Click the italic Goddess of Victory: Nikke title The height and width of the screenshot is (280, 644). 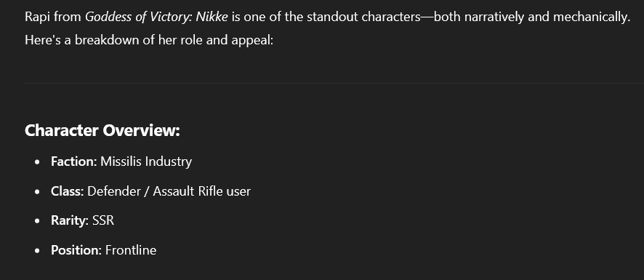(x=156, y=17)
